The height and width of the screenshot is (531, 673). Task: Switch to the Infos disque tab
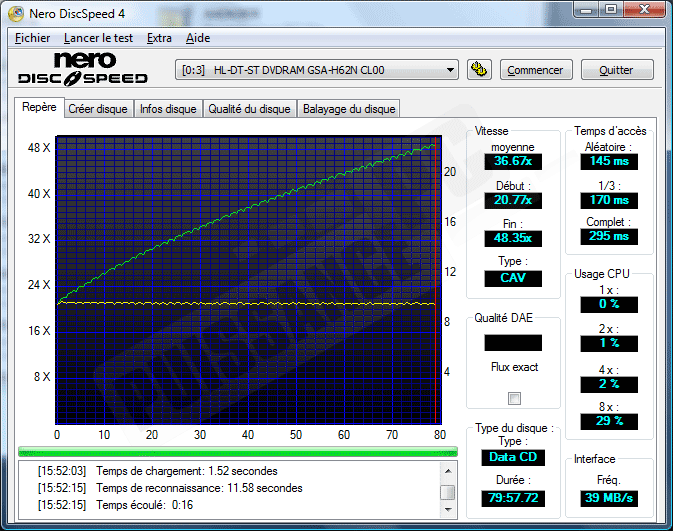168,109
